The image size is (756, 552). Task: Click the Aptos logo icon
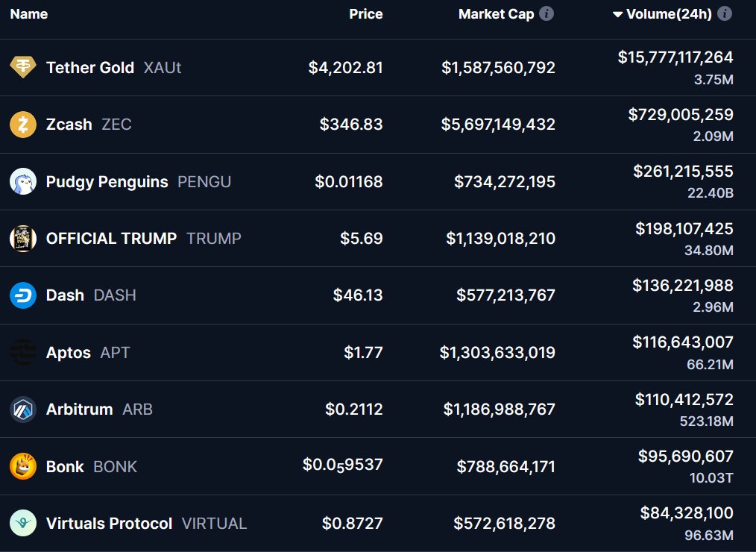tap(22, 352)
